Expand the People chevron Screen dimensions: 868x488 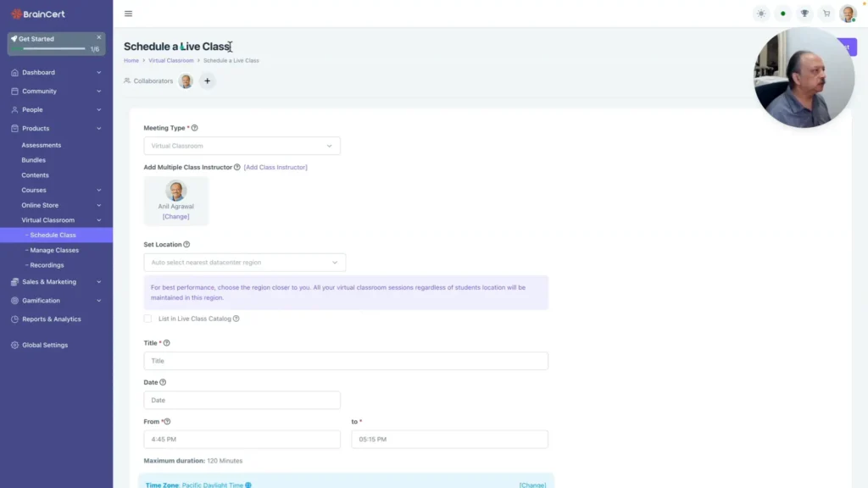coord(99,110)
